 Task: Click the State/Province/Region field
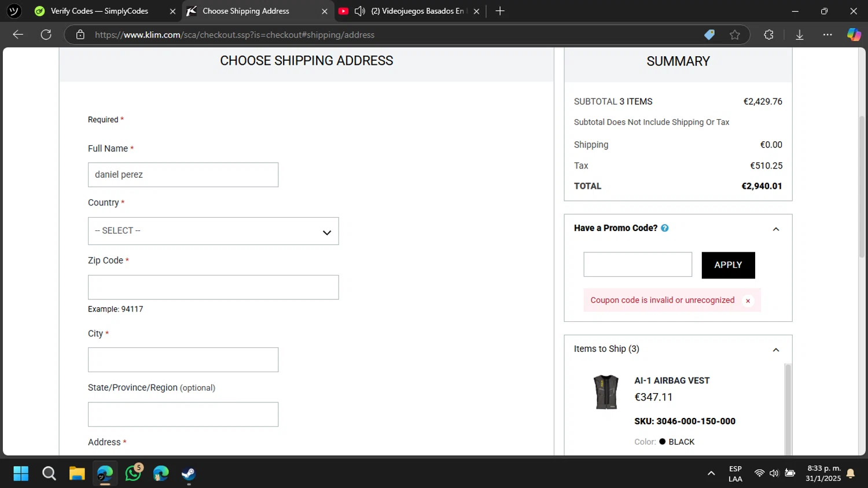pos(183,414)
